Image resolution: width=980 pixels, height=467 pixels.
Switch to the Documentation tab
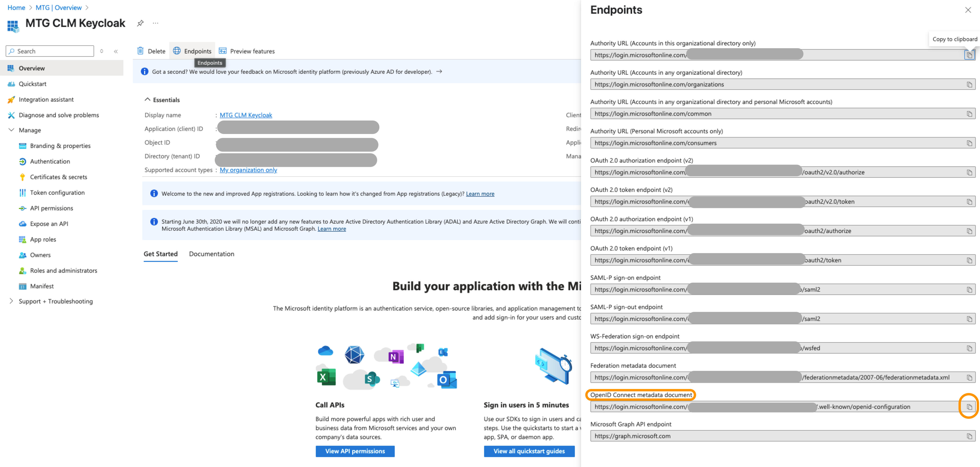point(212,254)
